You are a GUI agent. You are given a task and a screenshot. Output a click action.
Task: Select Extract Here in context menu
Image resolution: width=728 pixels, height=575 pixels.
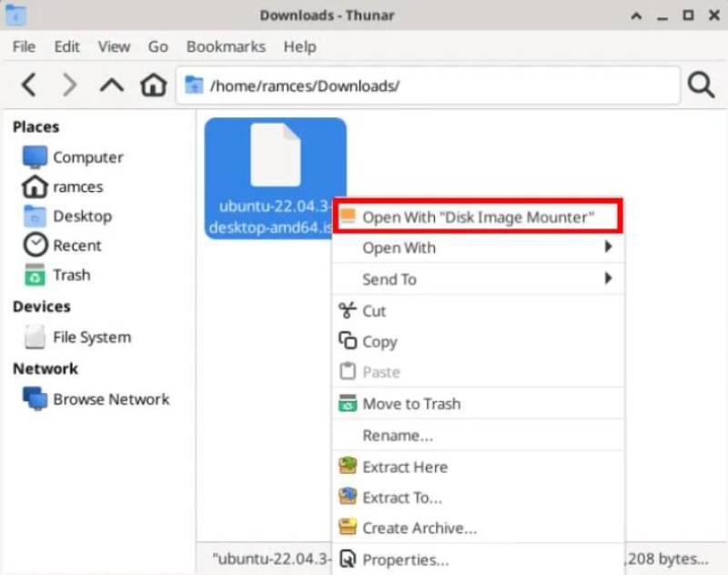[405, 467]
